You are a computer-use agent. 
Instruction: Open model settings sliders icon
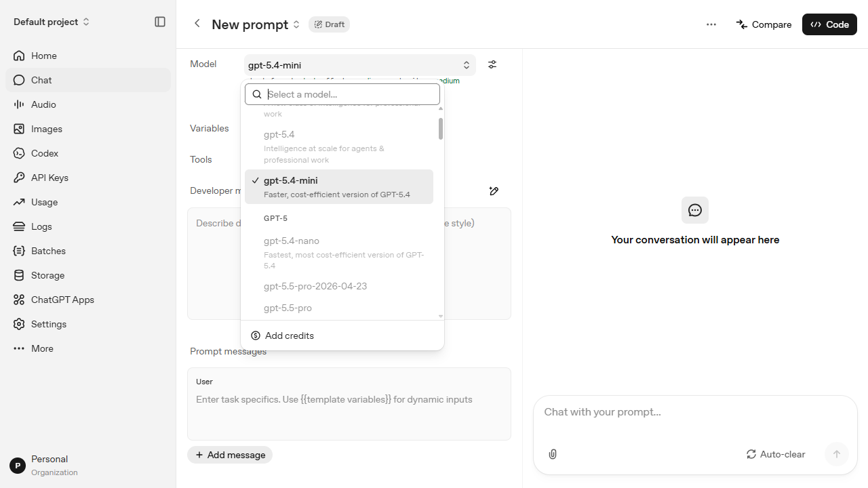pos(492,64)
